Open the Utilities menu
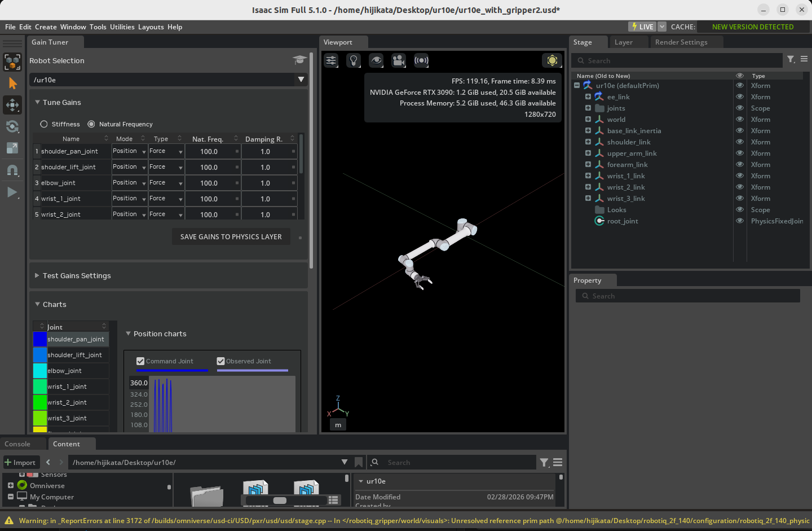 (122, 27)
